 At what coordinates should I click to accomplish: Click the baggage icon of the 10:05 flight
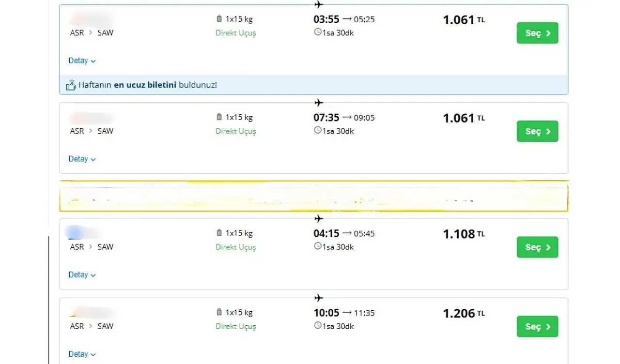tap(219, 312)
